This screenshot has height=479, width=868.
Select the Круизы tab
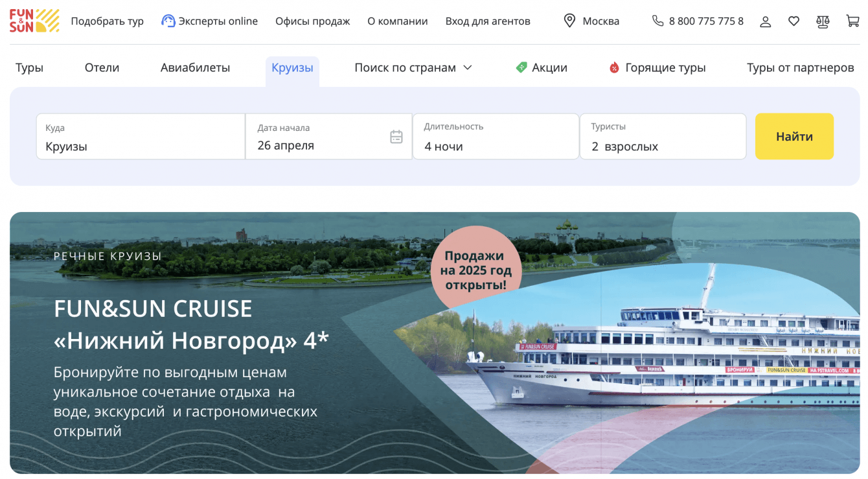292,68
